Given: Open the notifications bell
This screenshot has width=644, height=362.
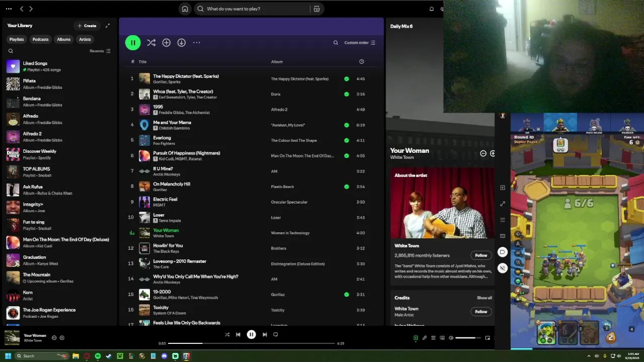Looking at the screenshot, I should [x=431, y=9].
